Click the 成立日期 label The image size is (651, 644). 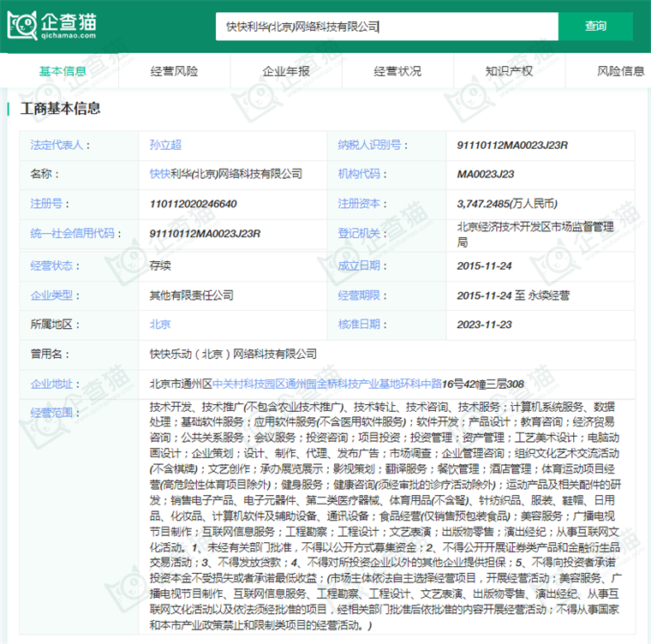tap(359, 265)
